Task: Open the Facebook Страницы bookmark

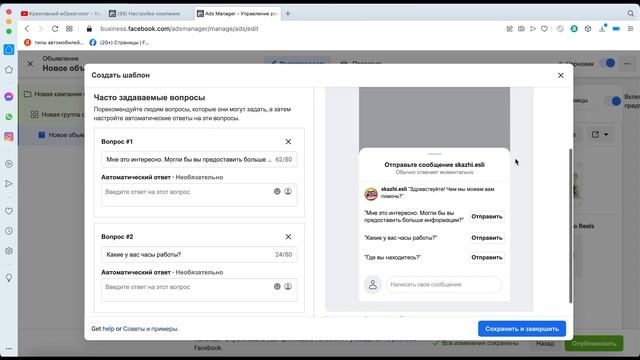Action: [x=119, y=42]
